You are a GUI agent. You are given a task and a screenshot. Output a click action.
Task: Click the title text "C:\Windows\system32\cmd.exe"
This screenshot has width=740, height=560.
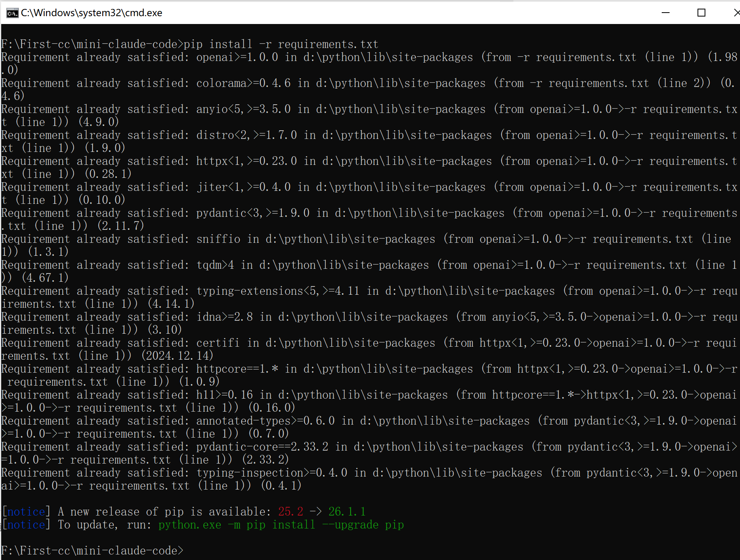coord(92,13)
